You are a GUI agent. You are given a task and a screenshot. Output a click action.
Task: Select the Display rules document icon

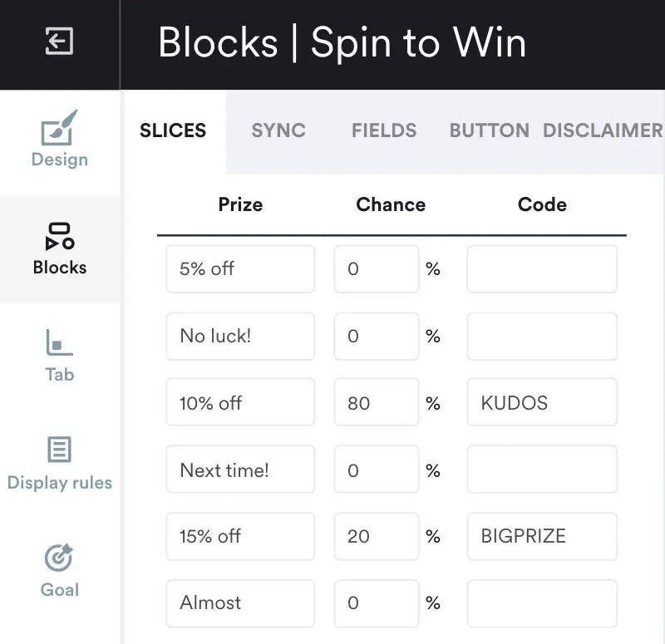coord(59,450)
